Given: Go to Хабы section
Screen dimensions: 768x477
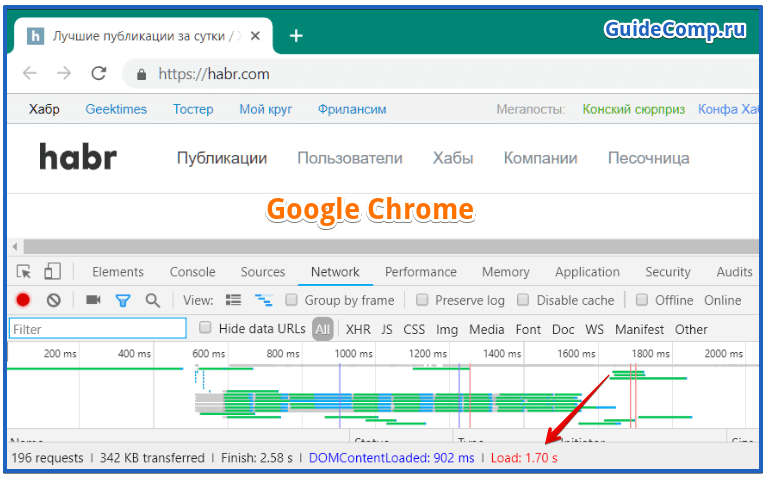Looking at the screenshot, I should (453, 158).
